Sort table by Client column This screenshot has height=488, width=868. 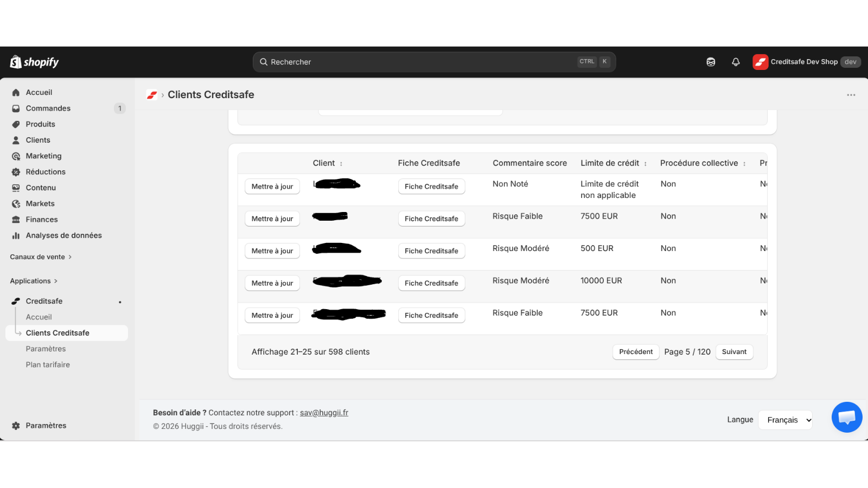point(341,164)
